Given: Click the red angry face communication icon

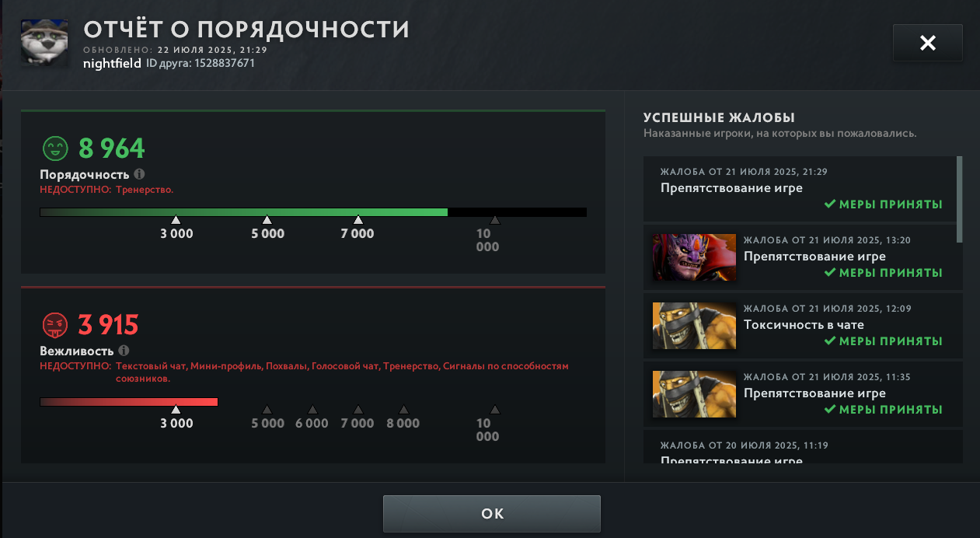Looking at the screenshot, I should click(x=54, y=324).
